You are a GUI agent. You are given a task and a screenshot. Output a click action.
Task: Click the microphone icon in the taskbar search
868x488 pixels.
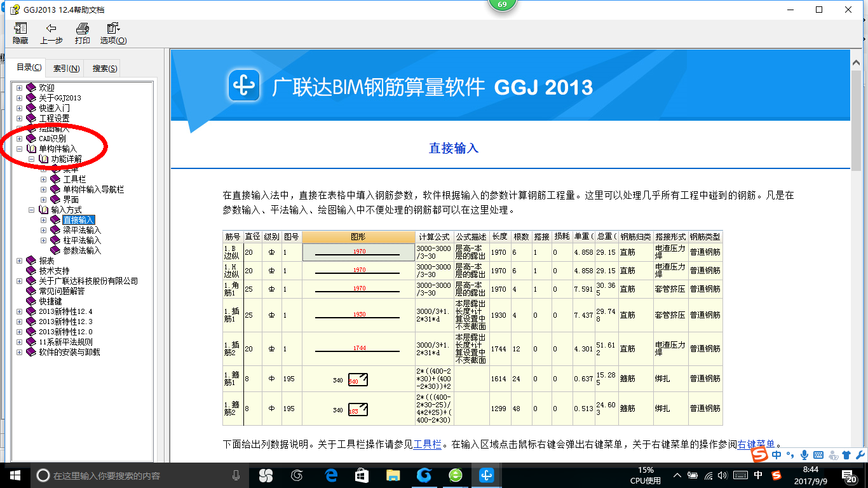coord(236,475)
